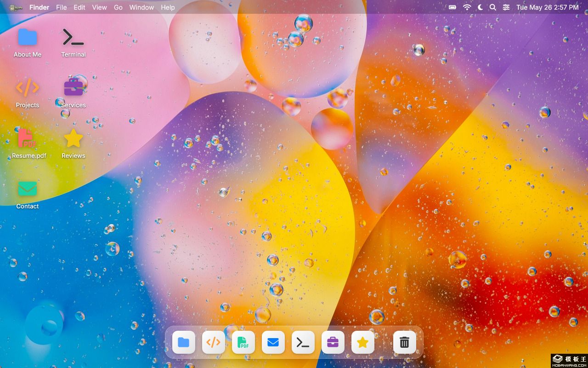This screenshot has height=368, width=588.
Task: Open the Go menu
Action: coord(118,7)
